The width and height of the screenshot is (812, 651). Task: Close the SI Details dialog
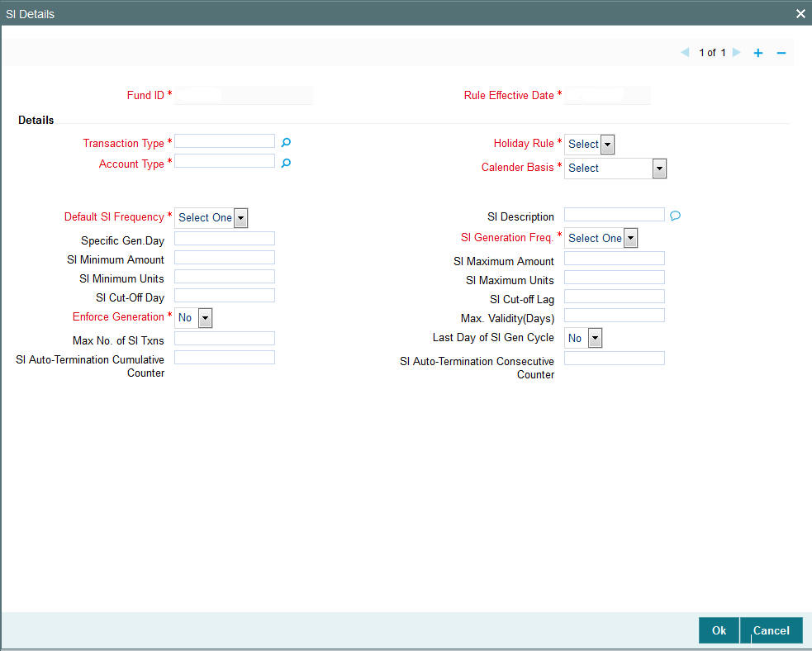[800, 14]
